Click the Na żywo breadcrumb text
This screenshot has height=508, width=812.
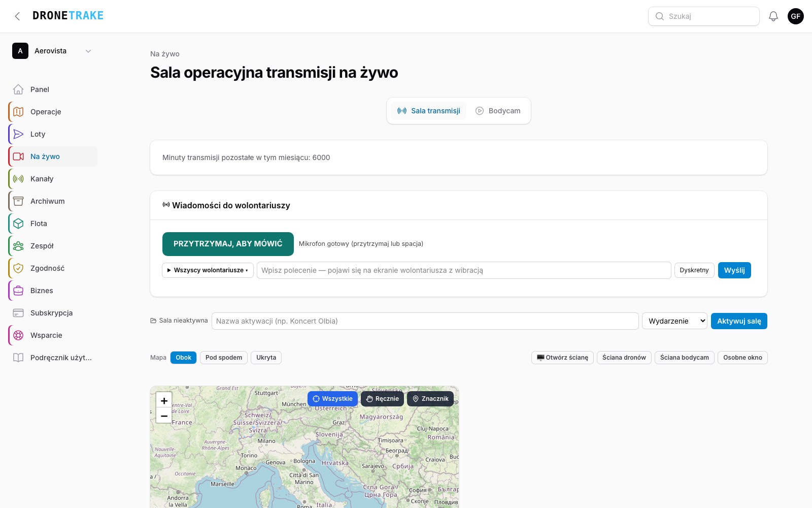click(x=165, y=54)
